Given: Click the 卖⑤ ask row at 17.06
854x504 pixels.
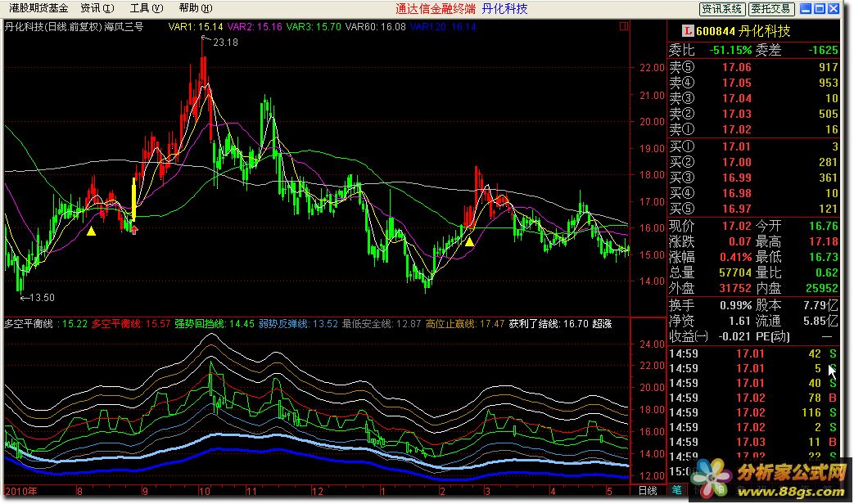Looking at the screenshot, I should click(x=754, y=67).
